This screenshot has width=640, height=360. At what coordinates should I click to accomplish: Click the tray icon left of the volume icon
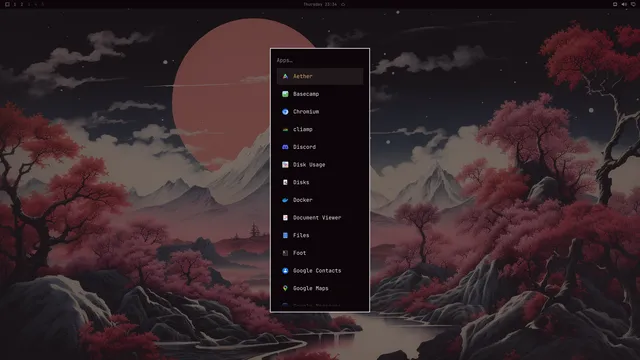[x=615, y=4]
